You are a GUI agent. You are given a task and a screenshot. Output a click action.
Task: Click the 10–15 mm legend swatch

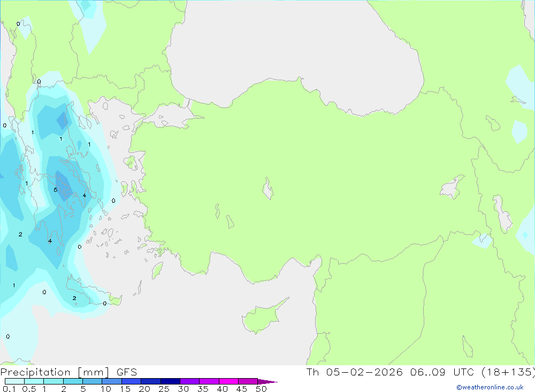point(112,381)
